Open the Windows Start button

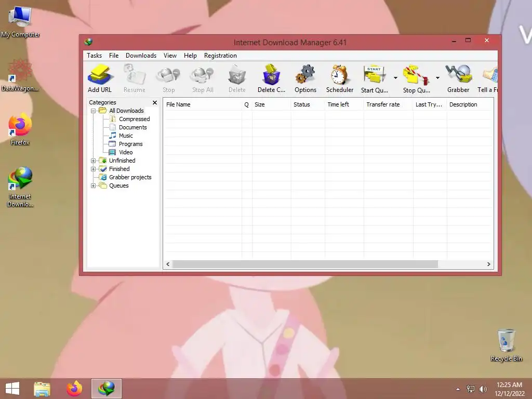12,389
